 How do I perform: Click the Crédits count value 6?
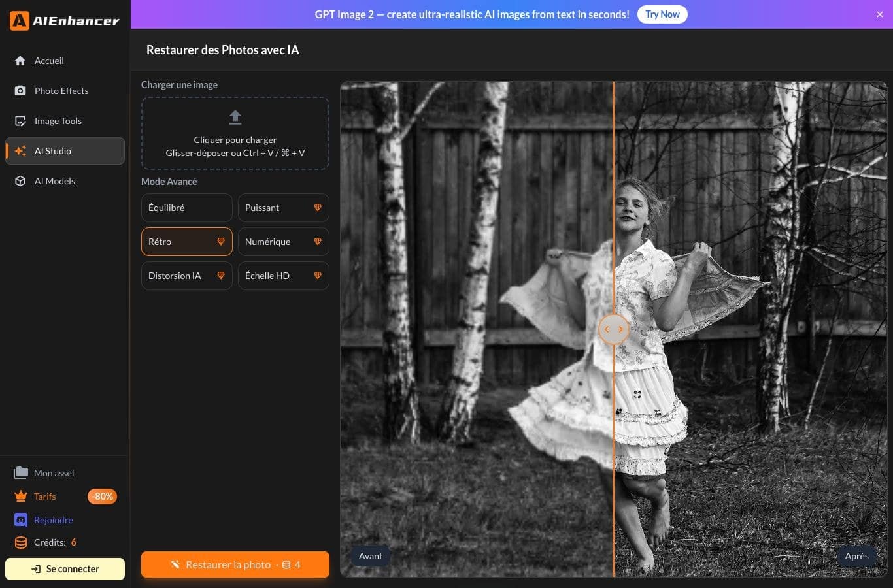point(74,542)
